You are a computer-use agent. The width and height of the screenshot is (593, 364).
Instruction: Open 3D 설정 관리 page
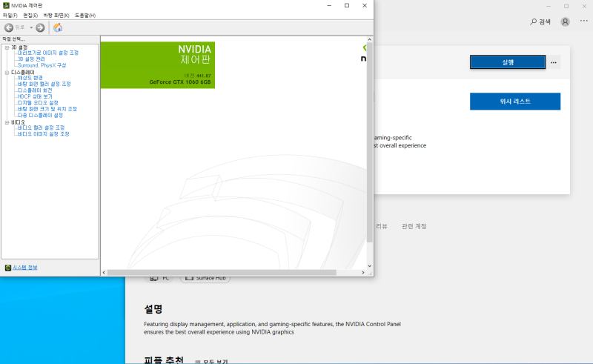point(31,59)
